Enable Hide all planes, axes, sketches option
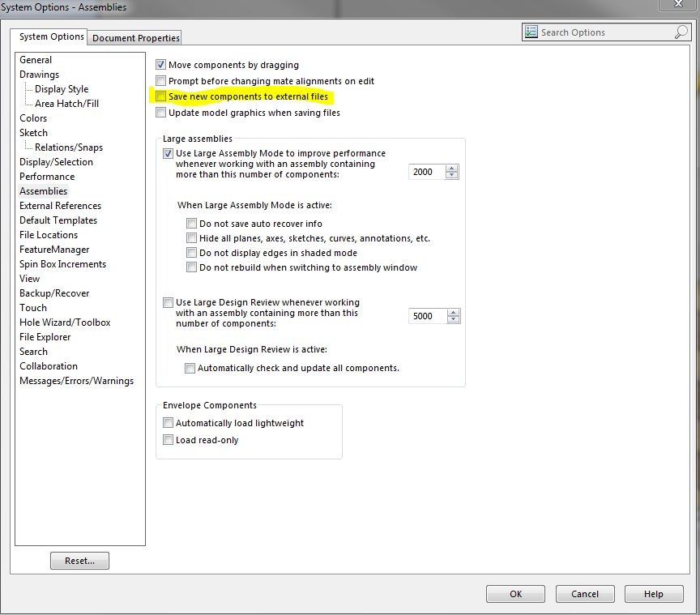The image size is (700, 615). point(191,238)
